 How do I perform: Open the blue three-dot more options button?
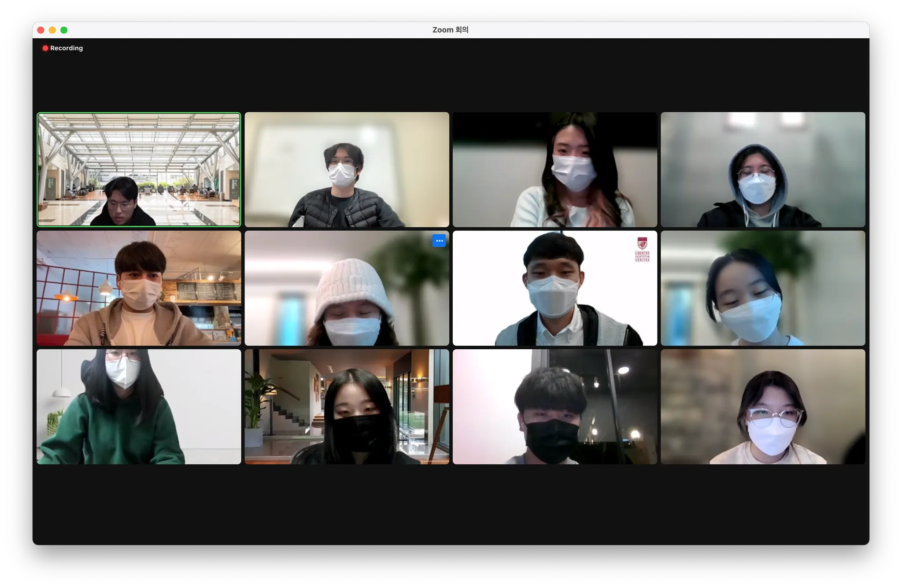439,240
